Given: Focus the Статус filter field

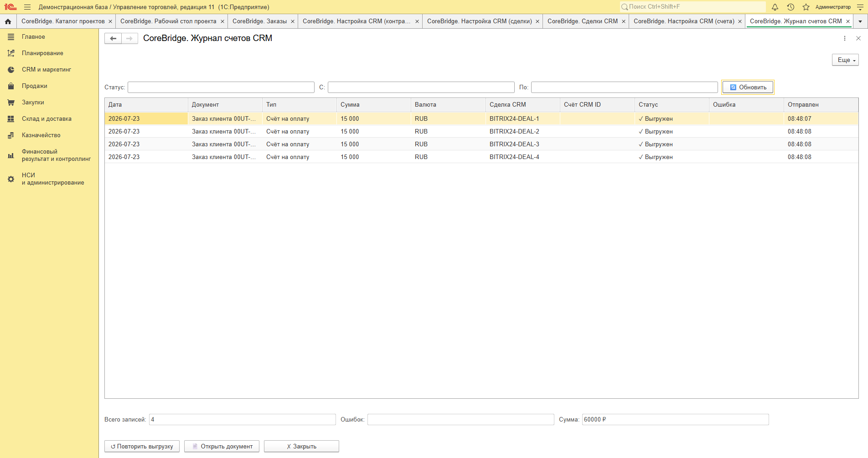Looking at the screenshot, I should (221, 87).
